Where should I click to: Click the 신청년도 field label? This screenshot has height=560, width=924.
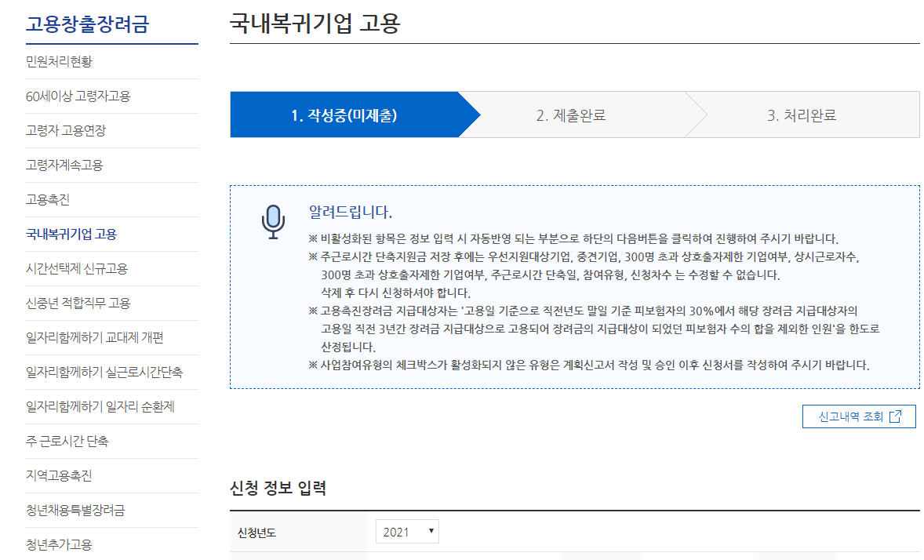[x=256, y=533]
